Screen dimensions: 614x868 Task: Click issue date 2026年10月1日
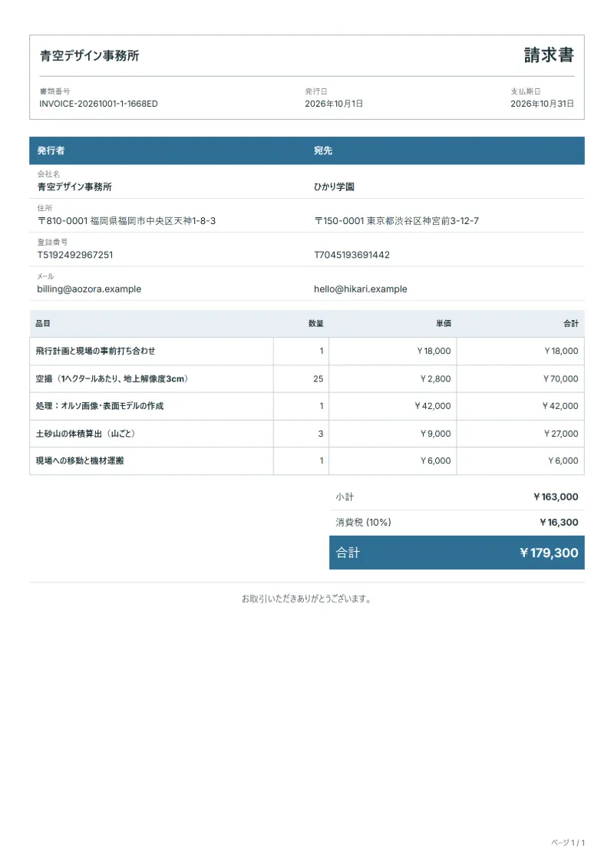point(334,104)
